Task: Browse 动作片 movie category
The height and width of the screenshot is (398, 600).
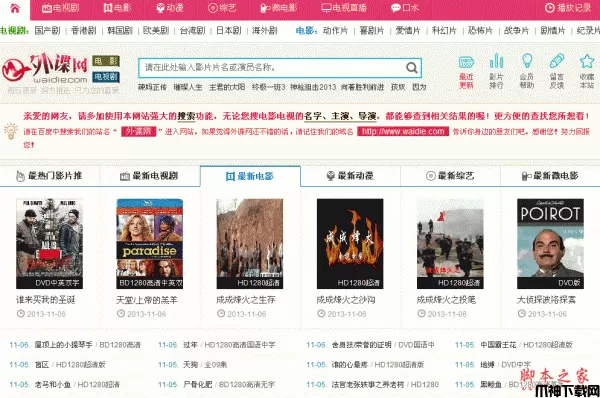Action: click(x=335, y=31)
